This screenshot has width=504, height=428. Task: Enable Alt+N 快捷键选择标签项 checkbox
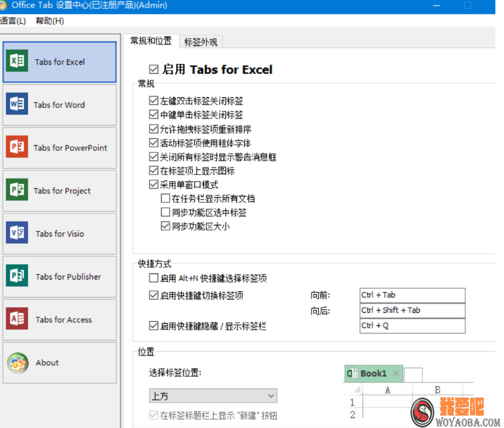click(154, 278)
